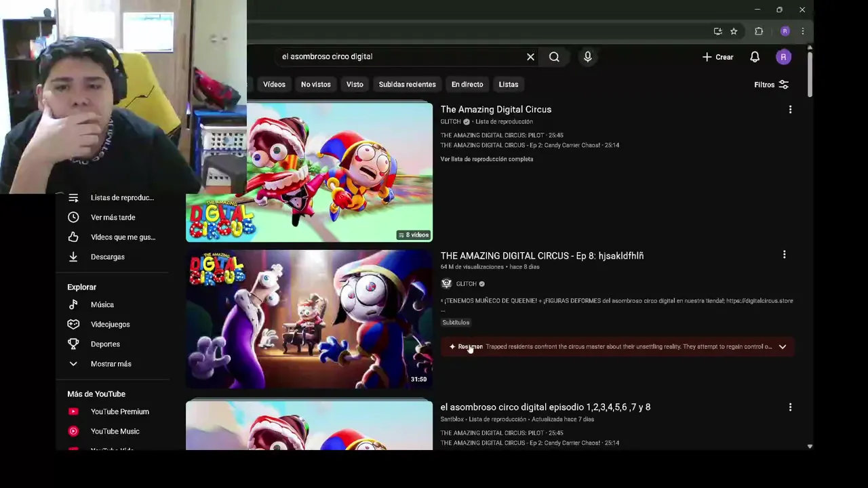Click Ver lista de reproducción completa

pos(487,159)
